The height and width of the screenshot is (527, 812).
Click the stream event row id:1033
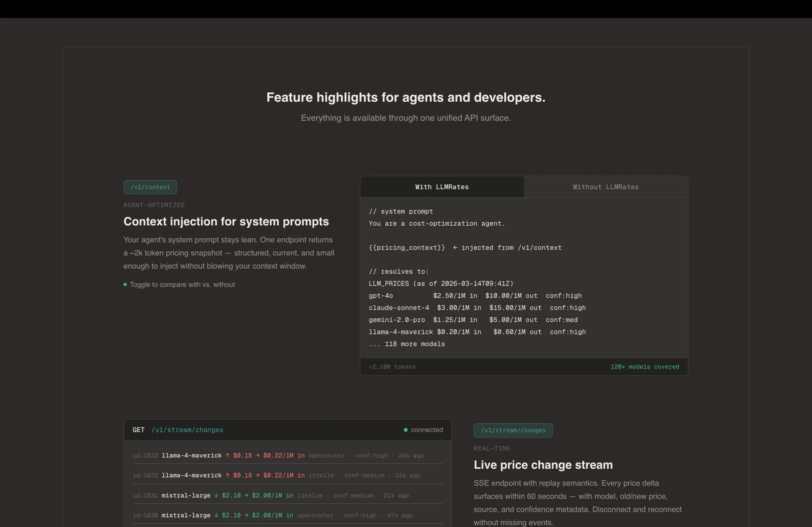click(x=288, y=456)
